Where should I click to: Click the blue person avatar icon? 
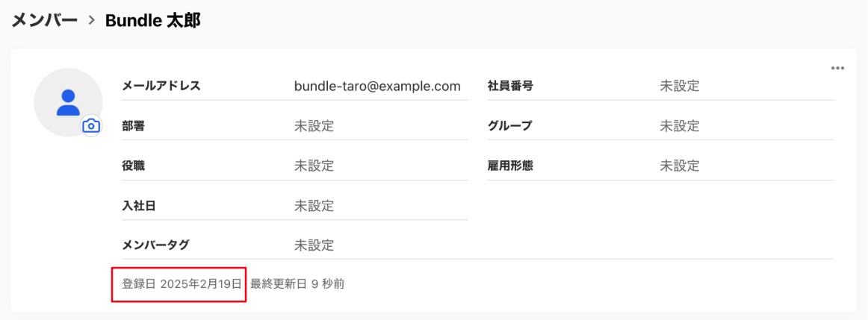tap(68, 102)
